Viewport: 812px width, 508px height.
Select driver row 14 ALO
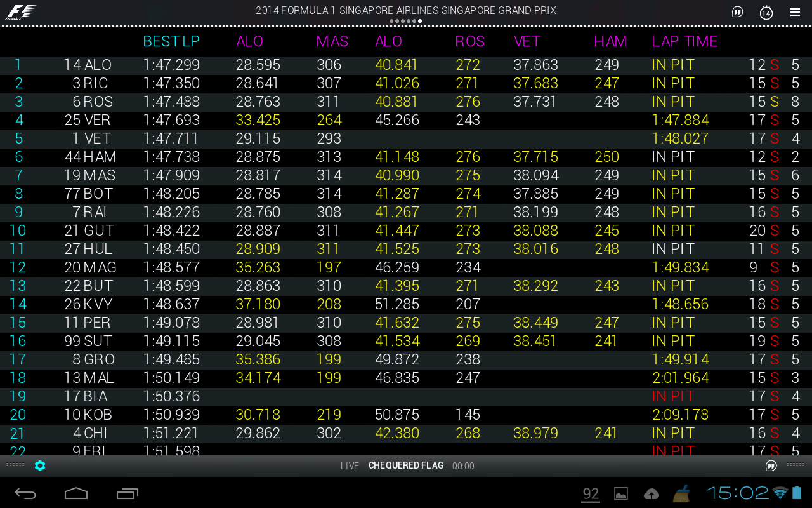coord(406,65)
